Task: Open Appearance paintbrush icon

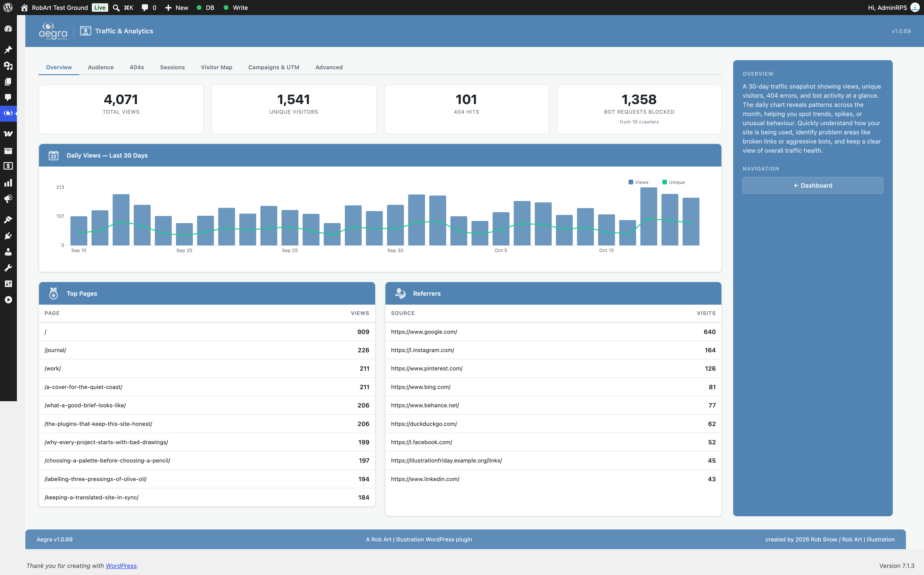Action: pos(8,220)
